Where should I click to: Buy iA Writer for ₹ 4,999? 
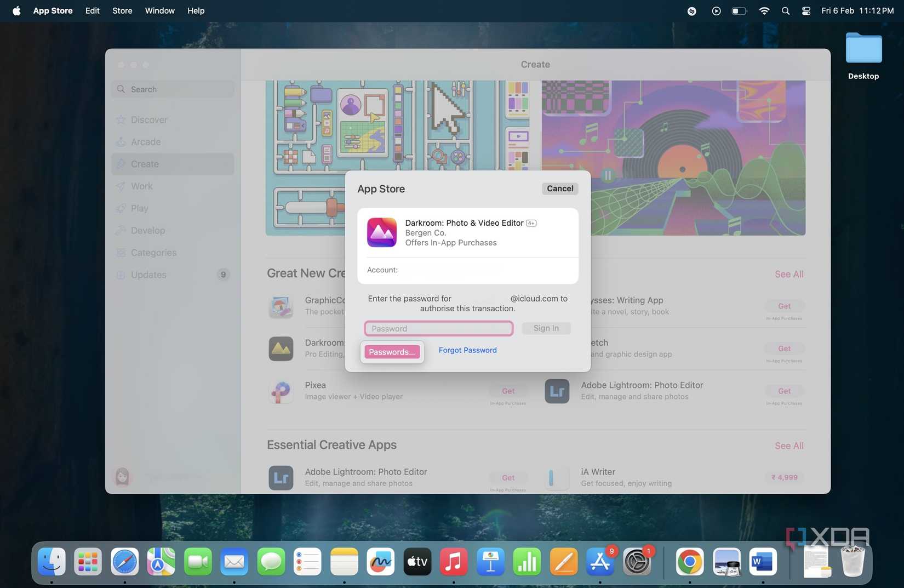click(784, 477)
